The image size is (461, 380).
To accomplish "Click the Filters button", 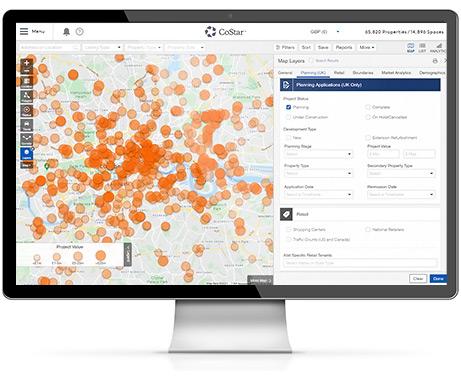I will (285, 47).
